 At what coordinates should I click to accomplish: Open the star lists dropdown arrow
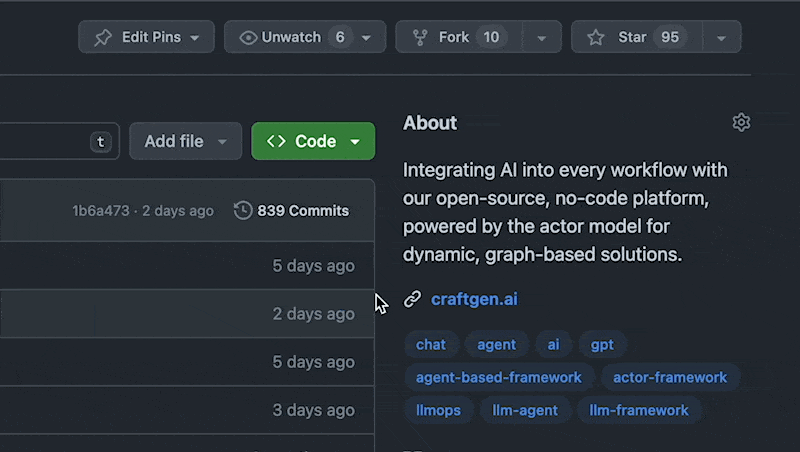(x=720, y=38)
